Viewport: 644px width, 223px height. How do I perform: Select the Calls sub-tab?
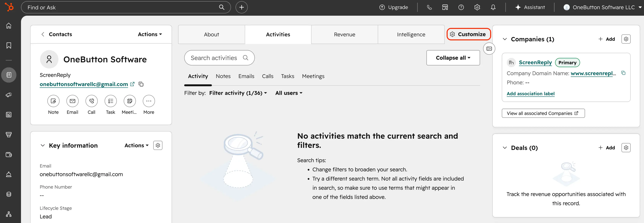pyautogui.click(x=267, y=76)
